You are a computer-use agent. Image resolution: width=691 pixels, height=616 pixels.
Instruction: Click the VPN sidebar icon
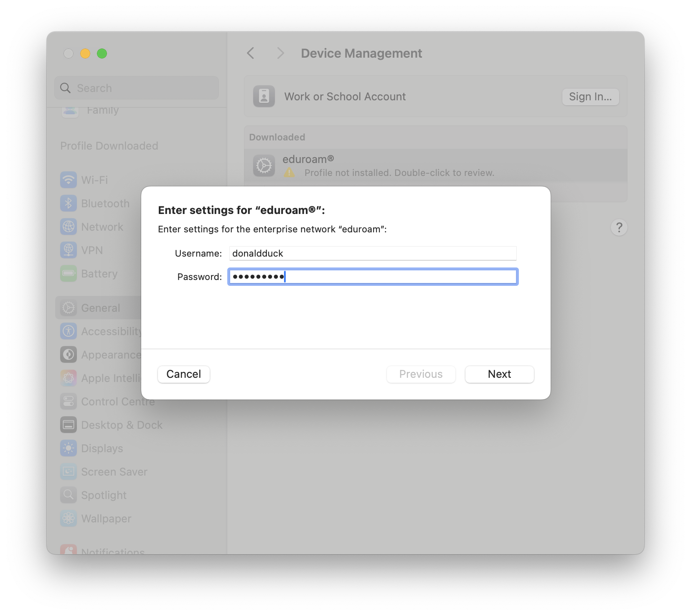pos(69,250)
